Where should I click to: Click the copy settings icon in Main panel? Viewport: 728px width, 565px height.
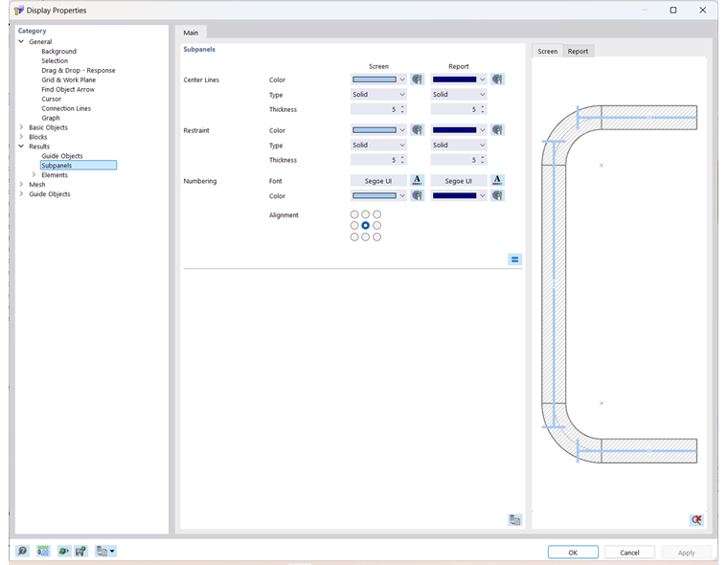click(515, 520)
